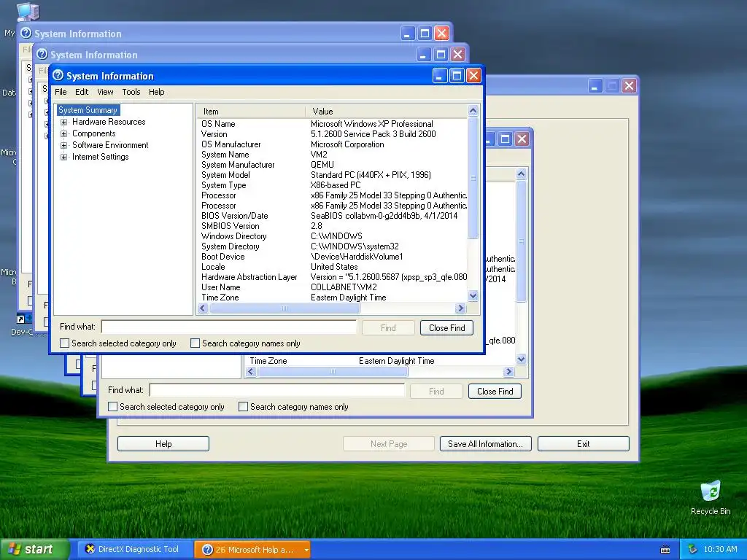
Task: Click the system tray network icon
Action: [x=692, y=550]
